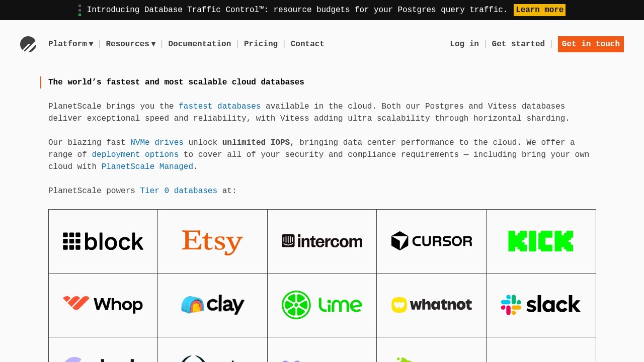644x362 pixels.
Task: Follow the 'fastest databases' link
Action: point(220,107)
